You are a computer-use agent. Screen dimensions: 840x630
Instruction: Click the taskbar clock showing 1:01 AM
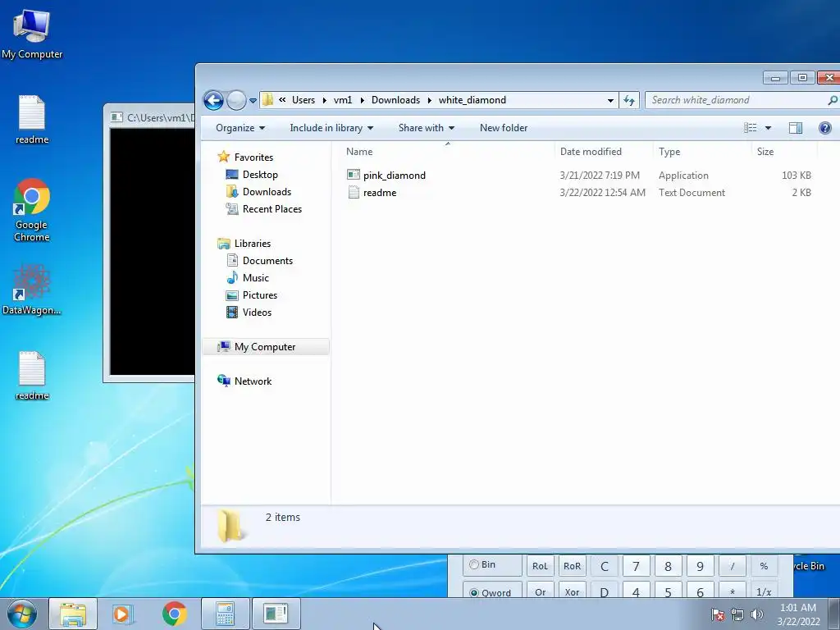[x=798, y=614]
